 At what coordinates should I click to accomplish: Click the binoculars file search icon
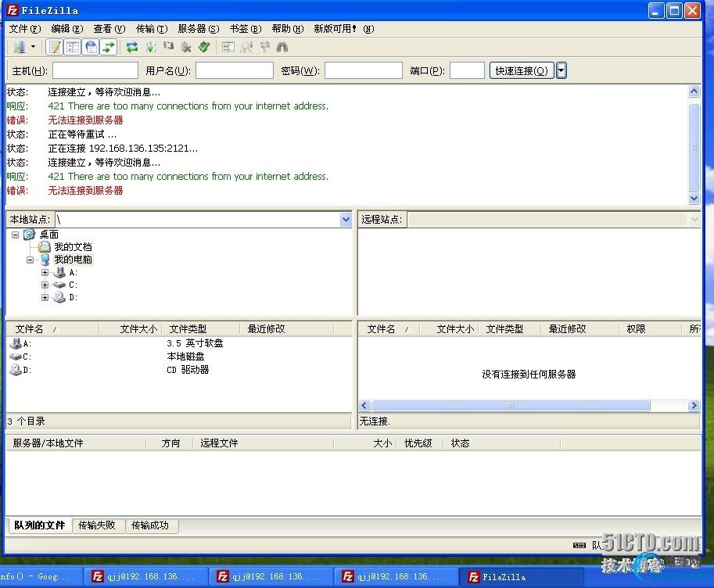coord(282,47)
